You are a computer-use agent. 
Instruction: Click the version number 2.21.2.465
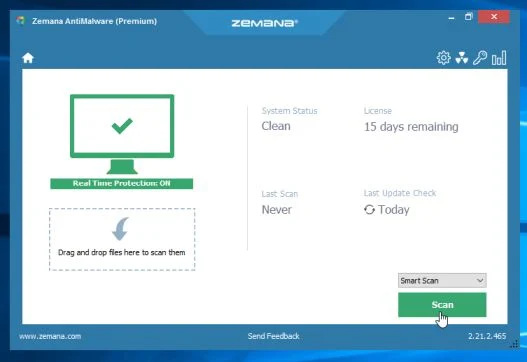click(487, 336)
